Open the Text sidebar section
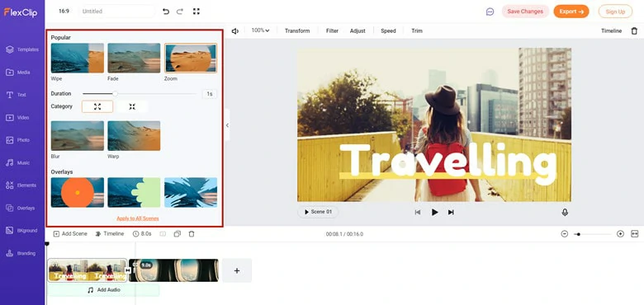The image size is (644, 305). tap(16, 95)
